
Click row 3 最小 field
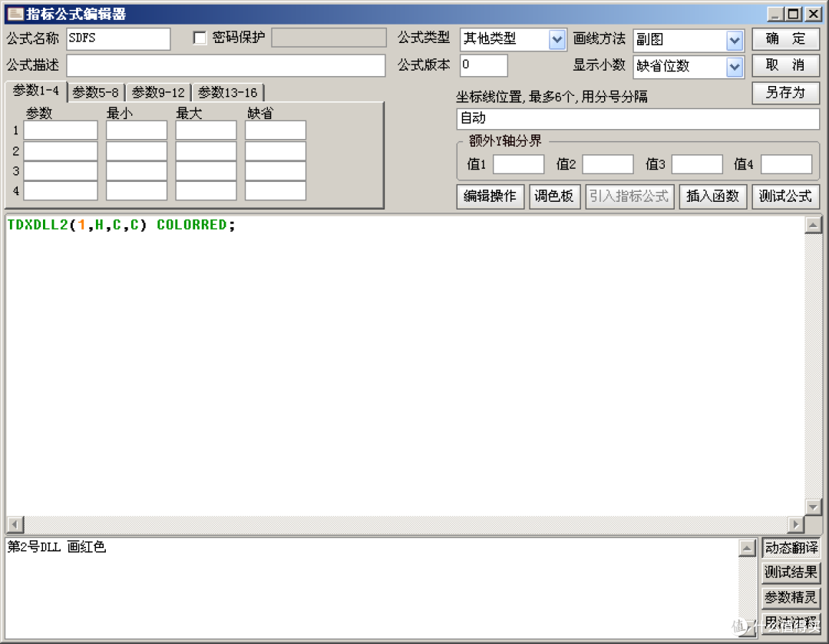click(x=137, y=170)
